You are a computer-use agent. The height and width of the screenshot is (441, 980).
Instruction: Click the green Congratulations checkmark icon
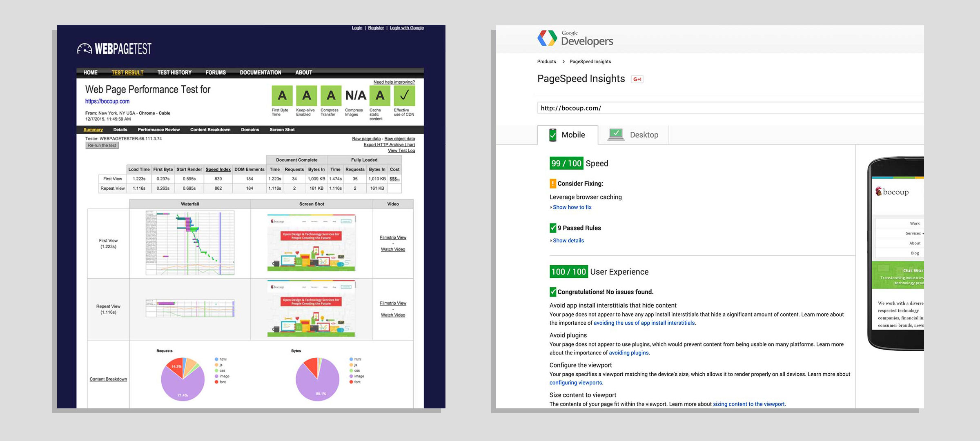coord(553,292)
